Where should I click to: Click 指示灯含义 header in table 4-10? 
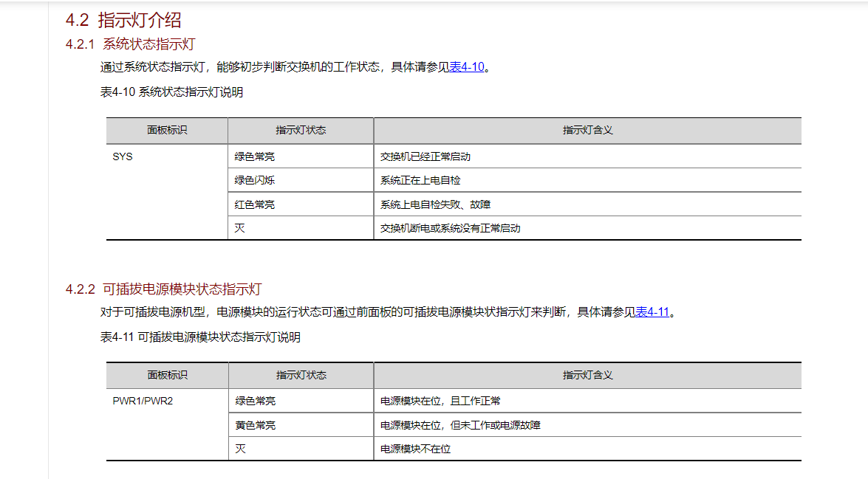point(588,131)
